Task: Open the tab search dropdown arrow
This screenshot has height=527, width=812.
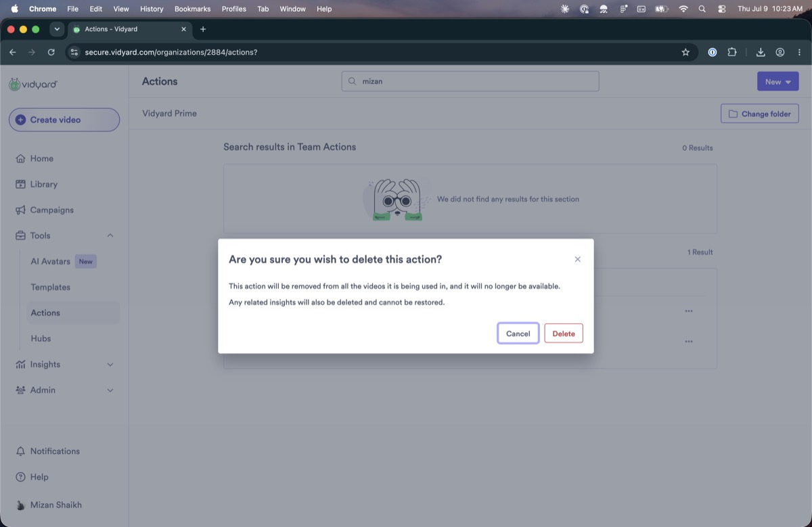Action: point(56,29)
